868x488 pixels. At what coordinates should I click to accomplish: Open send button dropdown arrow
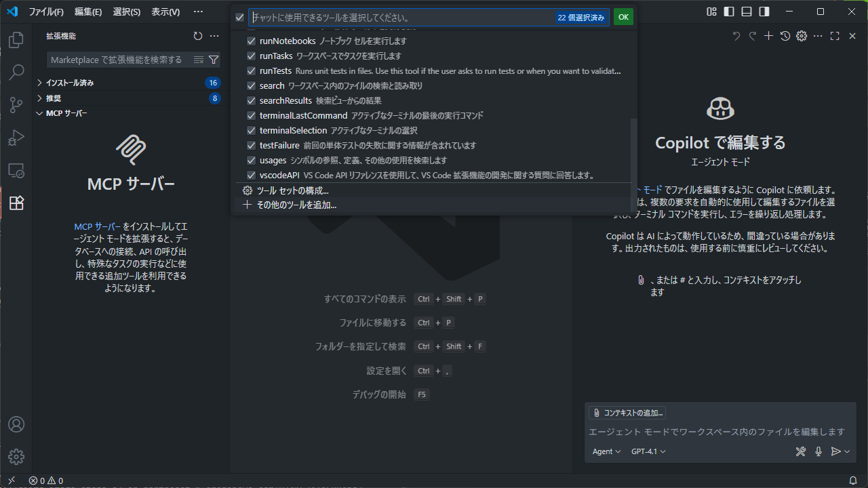tap(847, 451)
